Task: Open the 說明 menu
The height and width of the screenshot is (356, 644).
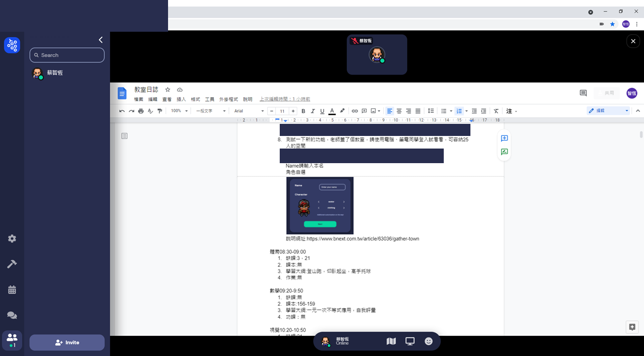Action: tap(248, 100)
